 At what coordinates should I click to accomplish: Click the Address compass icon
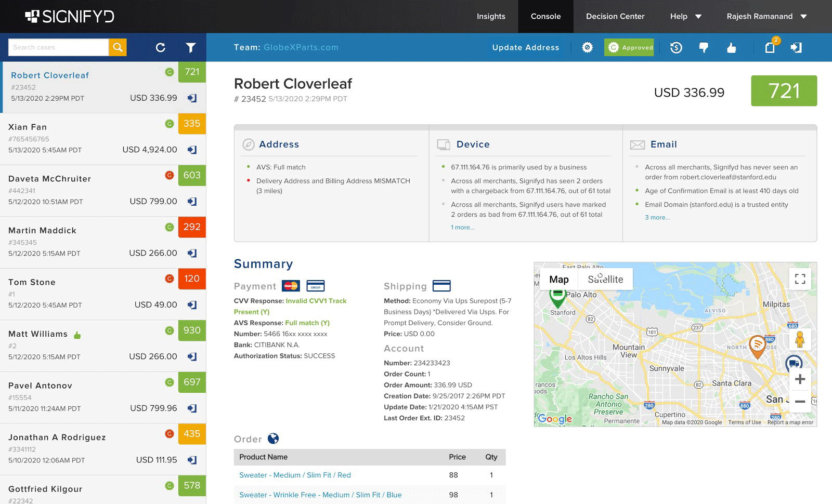[249, 144]
